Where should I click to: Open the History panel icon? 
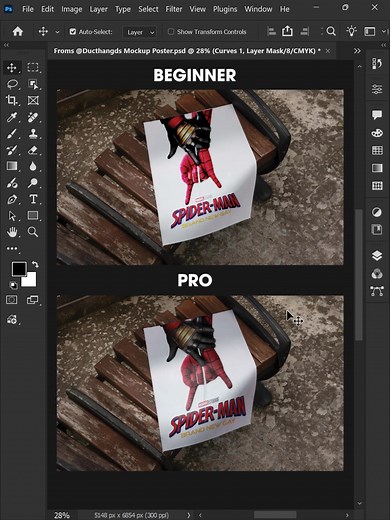377,63
